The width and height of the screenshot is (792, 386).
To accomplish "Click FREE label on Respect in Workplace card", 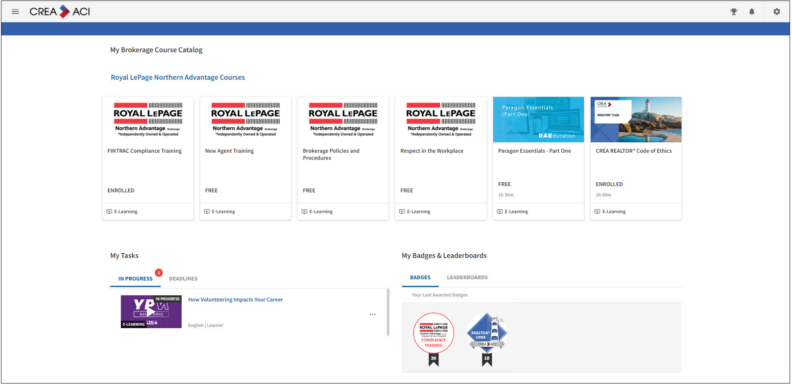I will pyautogui.click(x=407, y=191).
